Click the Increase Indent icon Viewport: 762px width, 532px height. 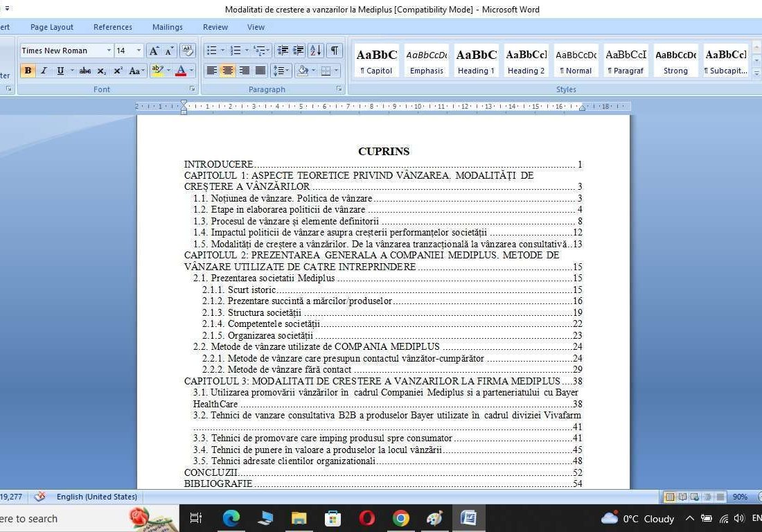point(298,51)
